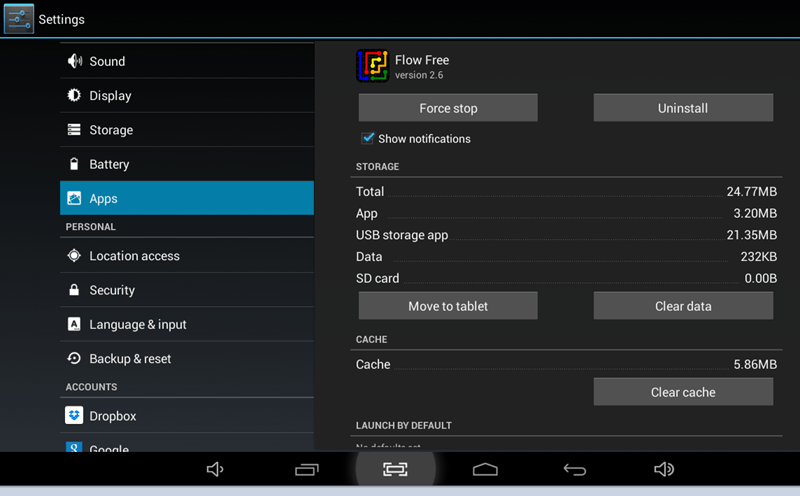Uncheck Show notifications checkbox

click(367, 138)
